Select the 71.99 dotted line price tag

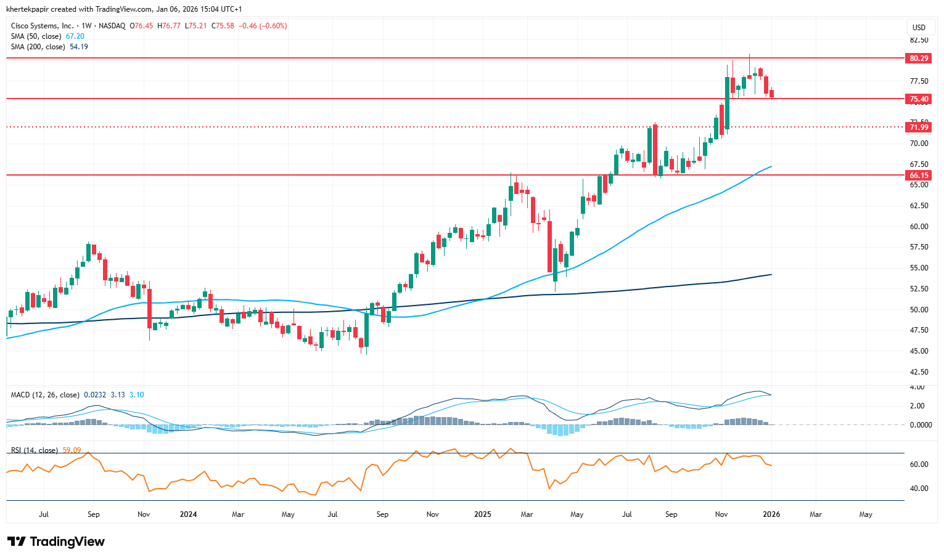click(919, 128)
